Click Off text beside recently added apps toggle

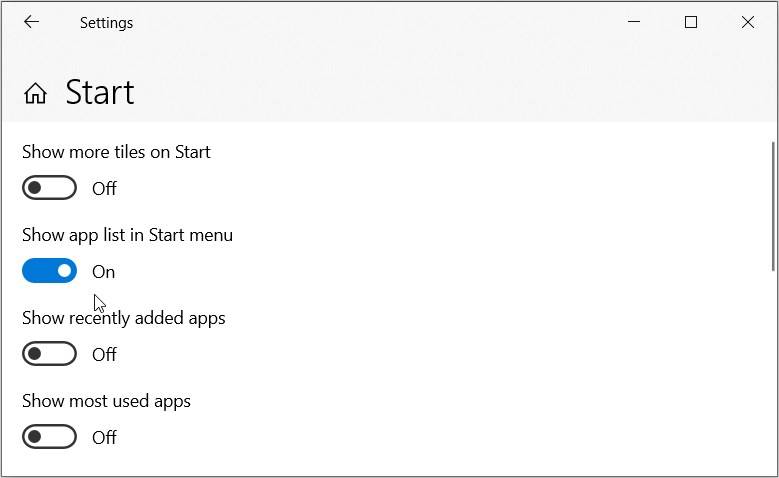pos(104,355)
